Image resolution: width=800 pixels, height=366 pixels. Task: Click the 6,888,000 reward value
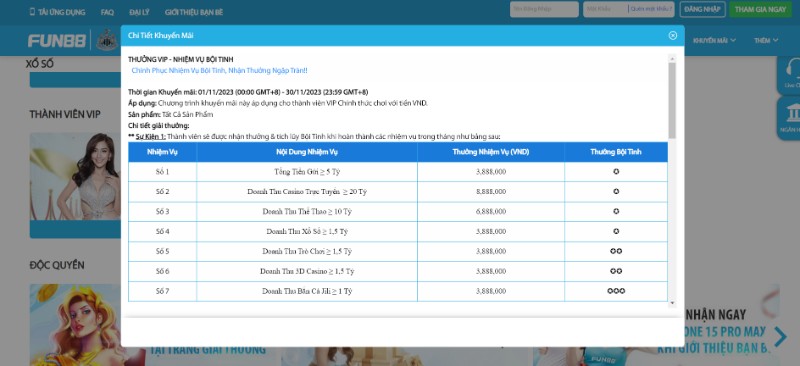pos(491,211)
